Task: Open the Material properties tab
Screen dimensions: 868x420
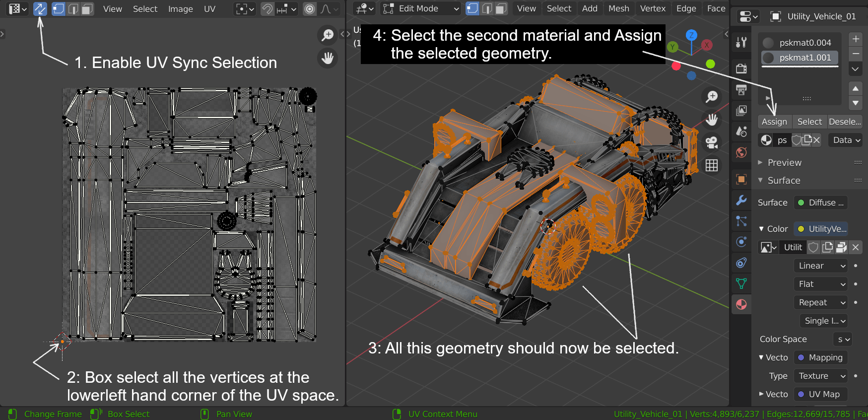Action: [741, 304]
